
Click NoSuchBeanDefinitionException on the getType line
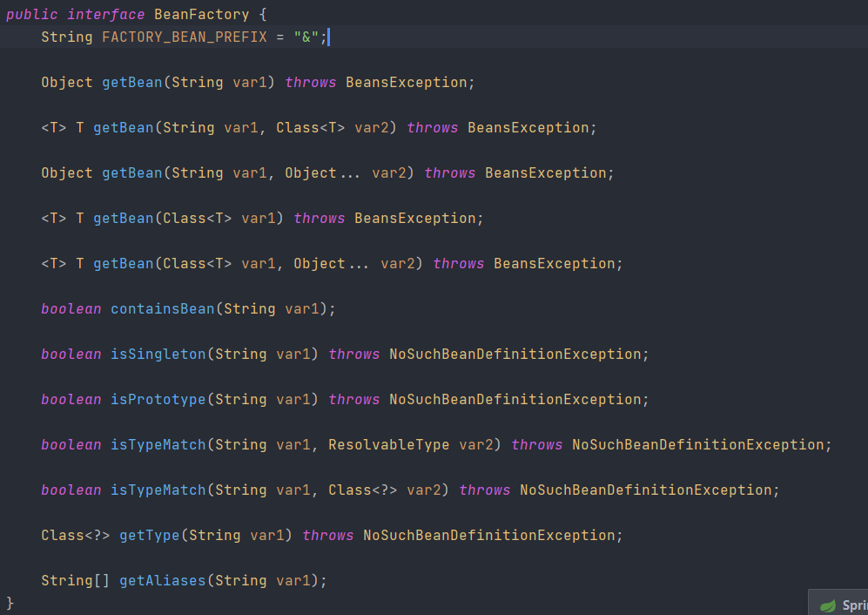pos(488,536)
